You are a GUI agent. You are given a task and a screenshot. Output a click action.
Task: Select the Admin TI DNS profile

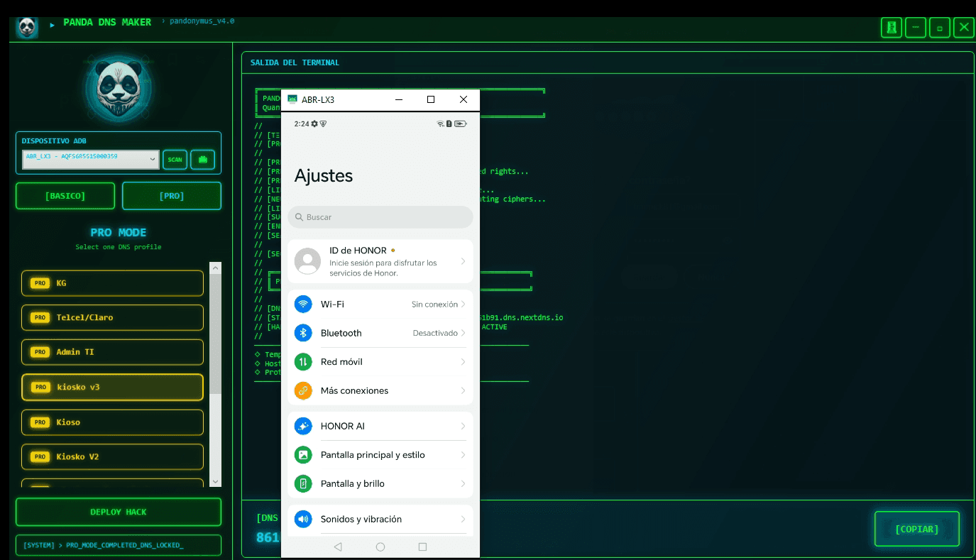[112, 352]
